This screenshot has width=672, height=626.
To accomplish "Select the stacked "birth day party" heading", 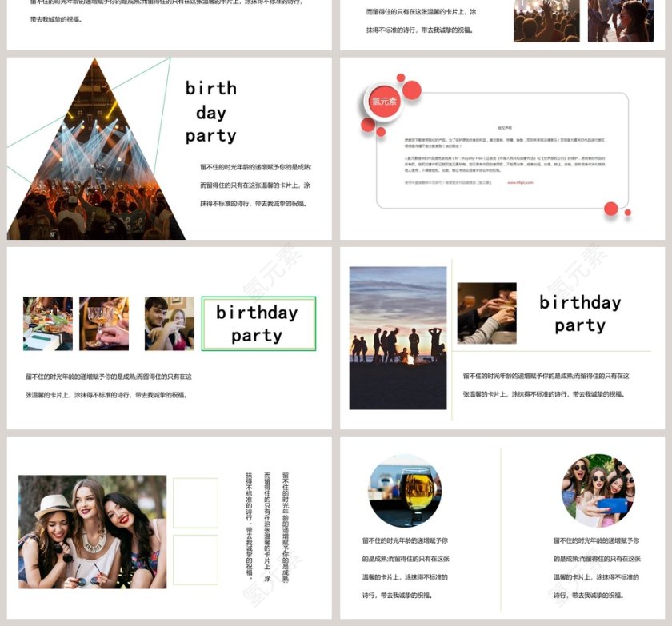I will (210, 112).
